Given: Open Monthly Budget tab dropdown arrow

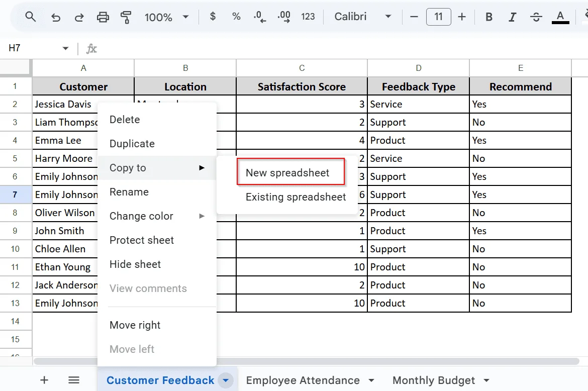Looking at the screenshot, I should (x=486, y=380).
